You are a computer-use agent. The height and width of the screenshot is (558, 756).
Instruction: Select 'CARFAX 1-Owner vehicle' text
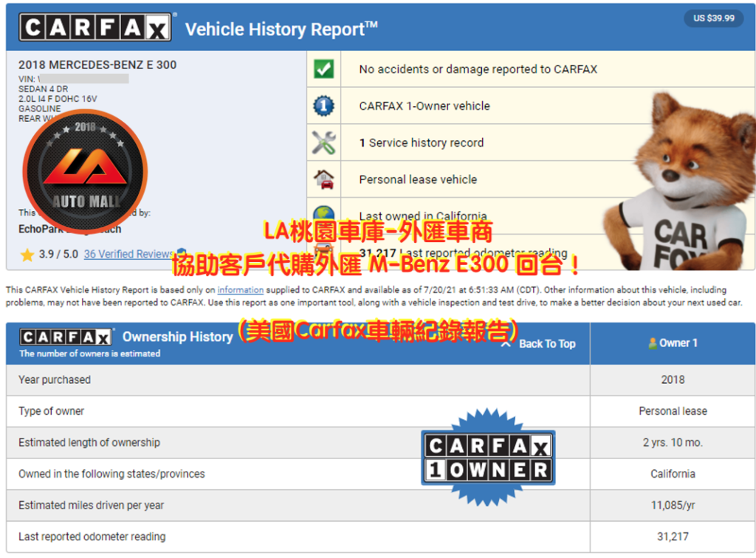click(425, 106)
